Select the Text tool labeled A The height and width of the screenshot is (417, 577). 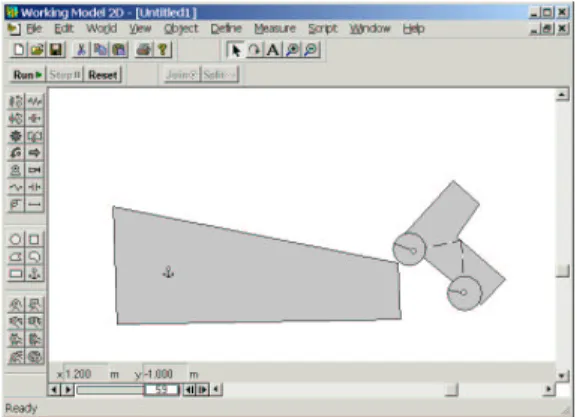(x=273, y=50)
